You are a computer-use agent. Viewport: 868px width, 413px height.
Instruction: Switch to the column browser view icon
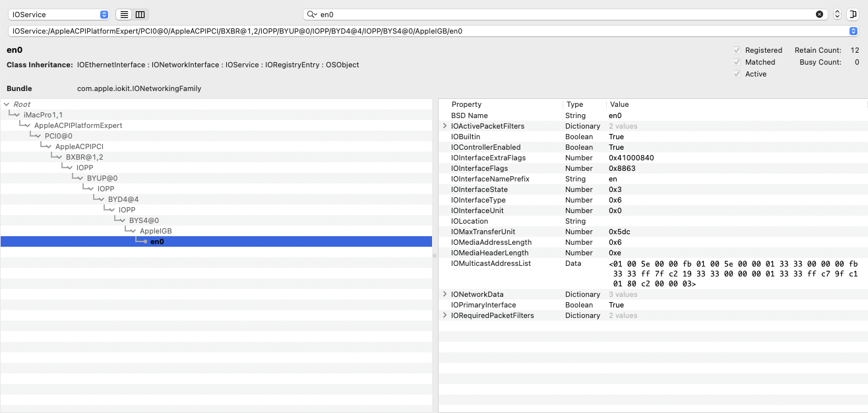point(140,15)
